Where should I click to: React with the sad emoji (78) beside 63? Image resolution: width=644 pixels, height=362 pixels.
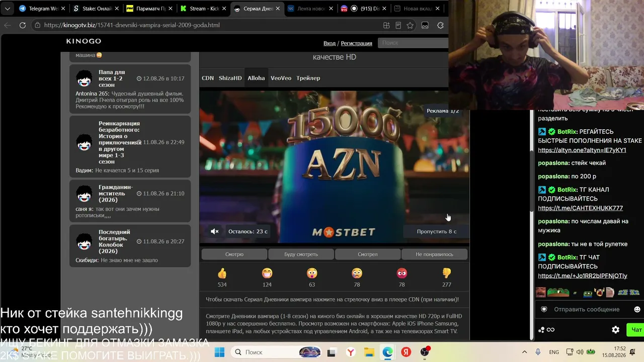point(357,274)
